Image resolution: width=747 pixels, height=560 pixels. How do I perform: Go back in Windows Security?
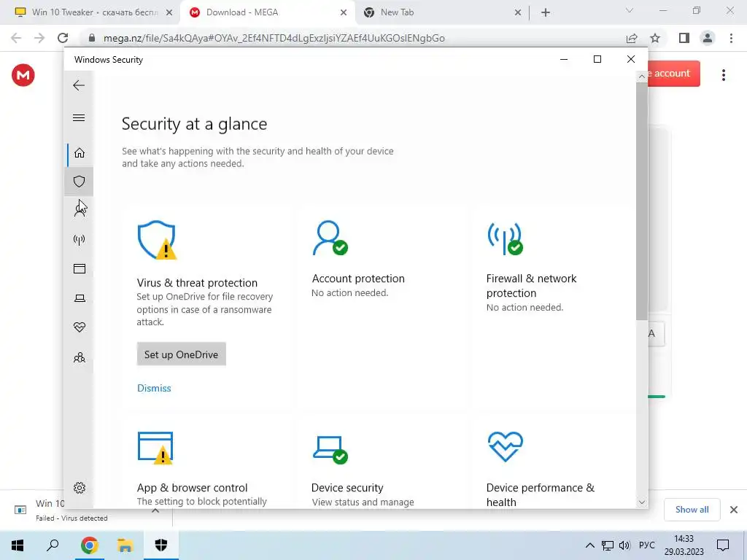(x=79, y=86)
